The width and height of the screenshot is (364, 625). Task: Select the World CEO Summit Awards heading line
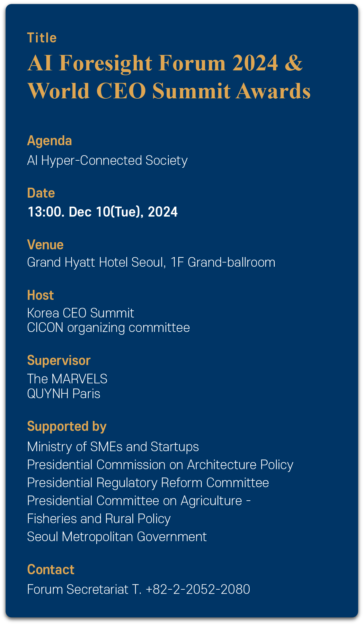click(x=169, y=91)
